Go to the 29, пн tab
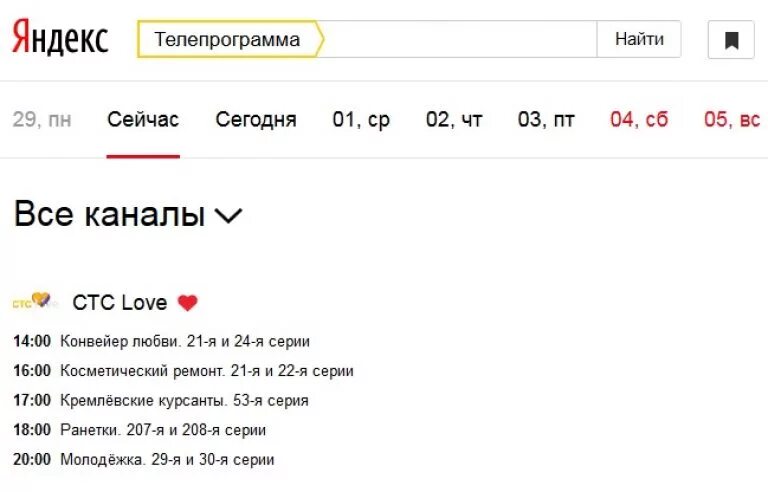Screen dimensions: 768x492 coord(42,120)
